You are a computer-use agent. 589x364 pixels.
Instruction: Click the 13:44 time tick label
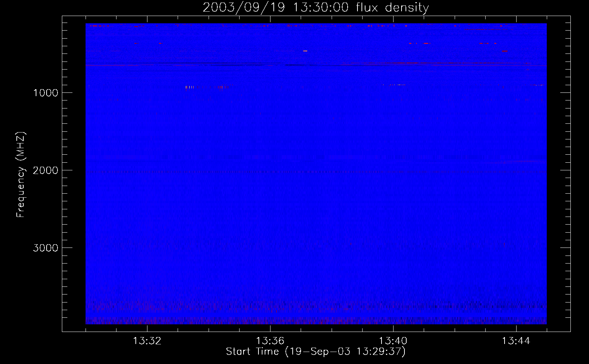(516, 341)
